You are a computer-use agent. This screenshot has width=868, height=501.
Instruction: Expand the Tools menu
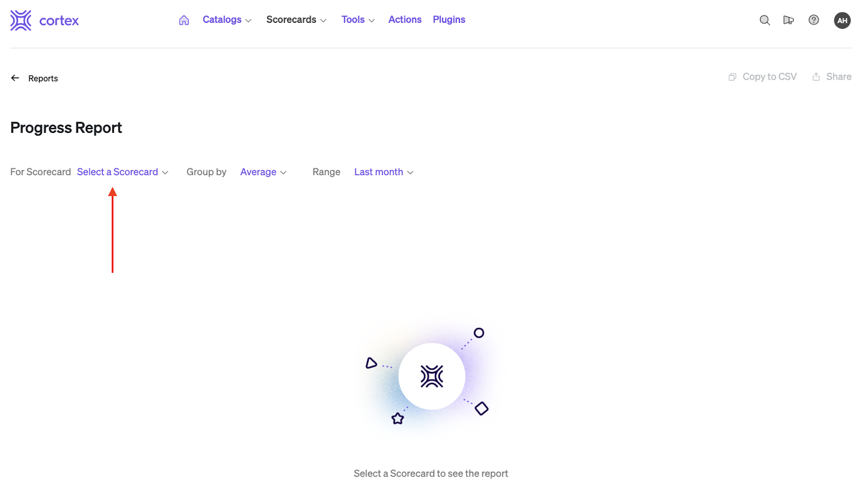358,20
